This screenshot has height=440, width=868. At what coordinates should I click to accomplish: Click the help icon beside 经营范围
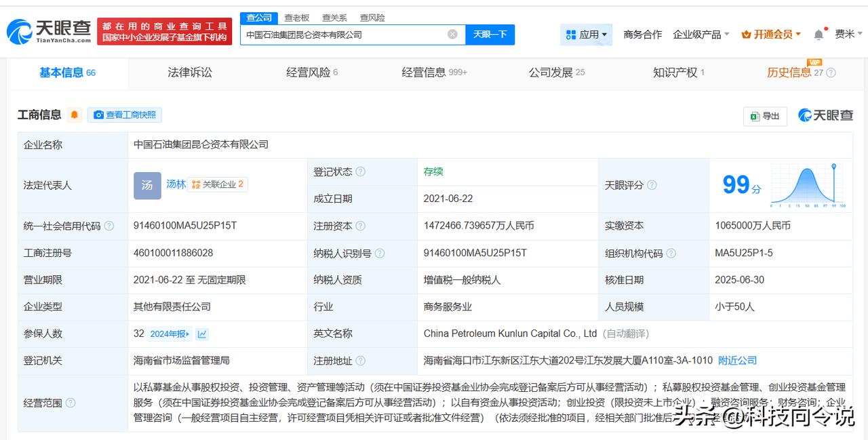click(x=71, y=403)
